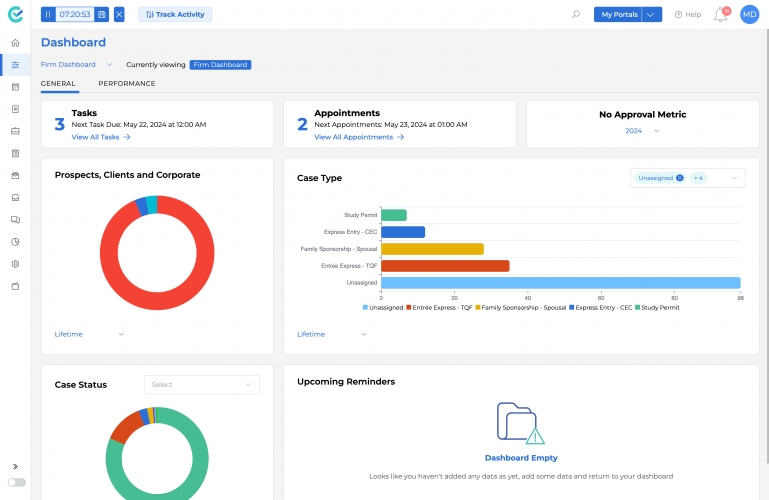
Task: Open the last sidebar folder icon
Action: (16, 286)
